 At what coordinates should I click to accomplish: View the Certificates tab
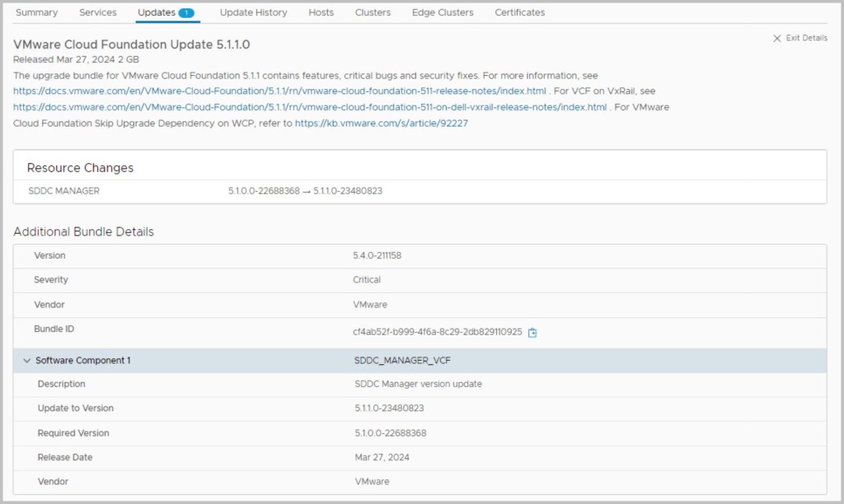click(519, 12)
